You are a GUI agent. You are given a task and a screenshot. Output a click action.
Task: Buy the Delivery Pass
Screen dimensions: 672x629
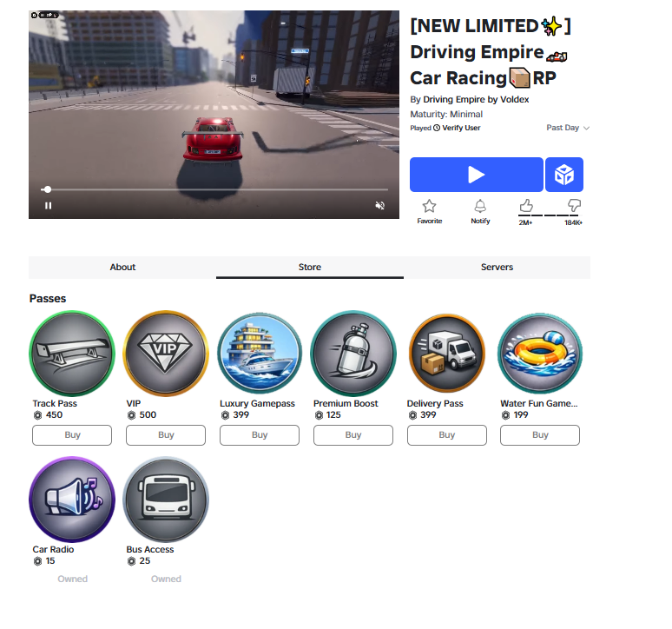(447, 435)
